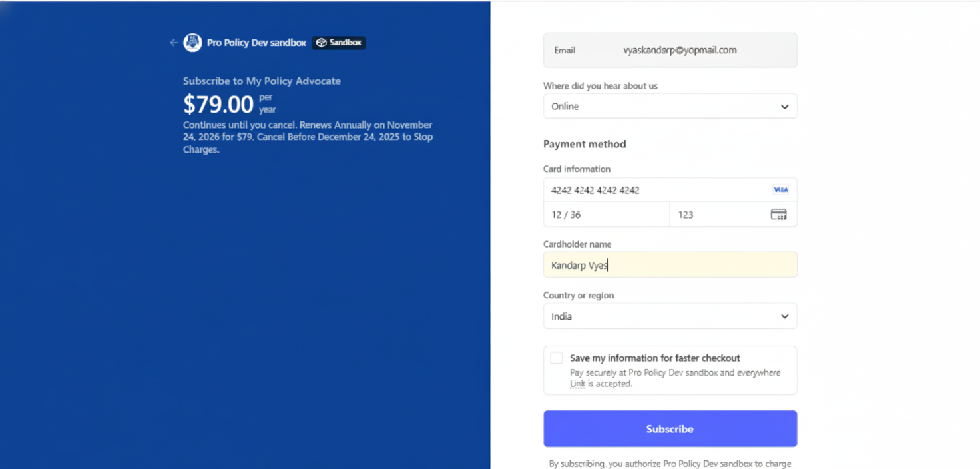This screenshot has height=469, width=980.
Task: Click the chevron next to Online
Action: point(784,107)
